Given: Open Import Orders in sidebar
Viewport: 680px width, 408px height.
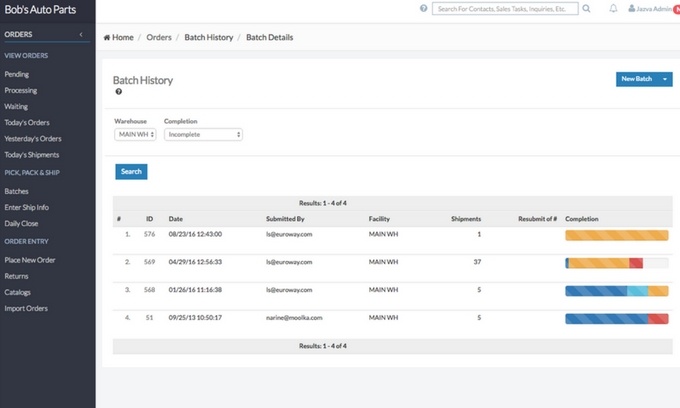Looking at the screenshot, I should 26,308.
